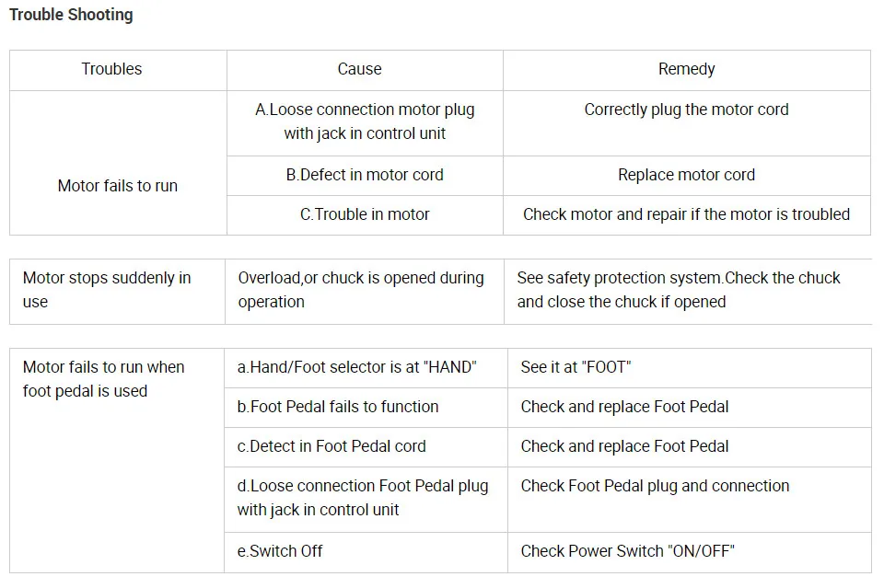The width and height of the screenshot is (884, 588).
Task: Select the "Remedy" column header
Action: [x=686, y=69]
